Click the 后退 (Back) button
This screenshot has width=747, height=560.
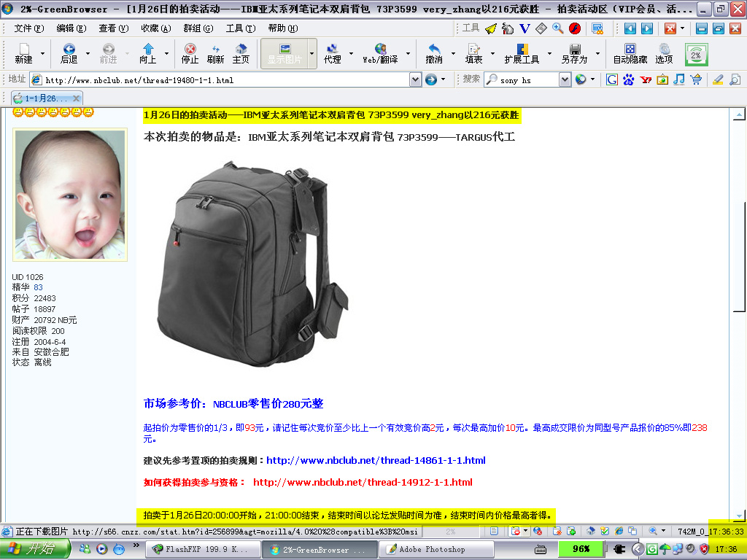pos(69,53)
